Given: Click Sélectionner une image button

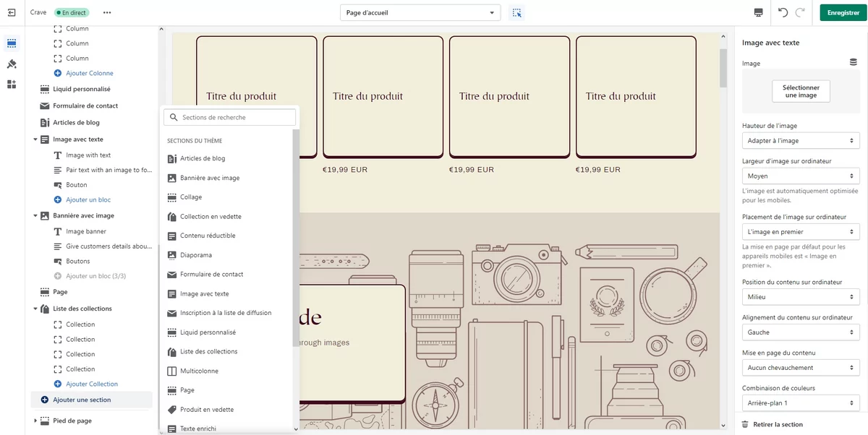Looking at the screenshot, I should 801,91.
